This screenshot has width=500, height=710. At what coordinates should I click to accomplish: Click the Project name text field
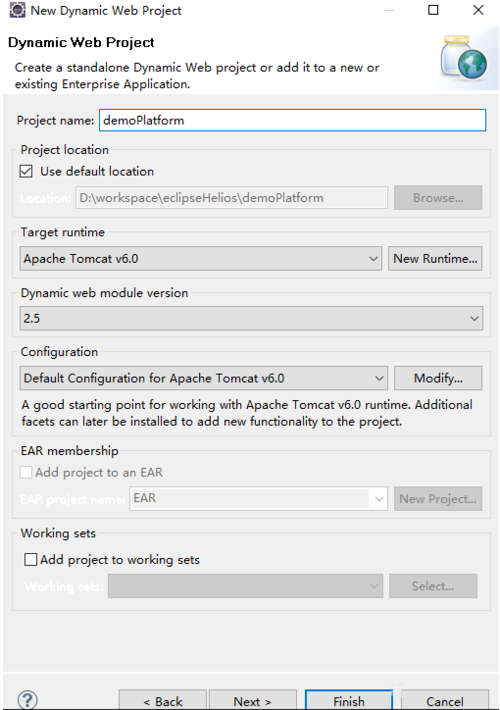click(x=293, y=120)
